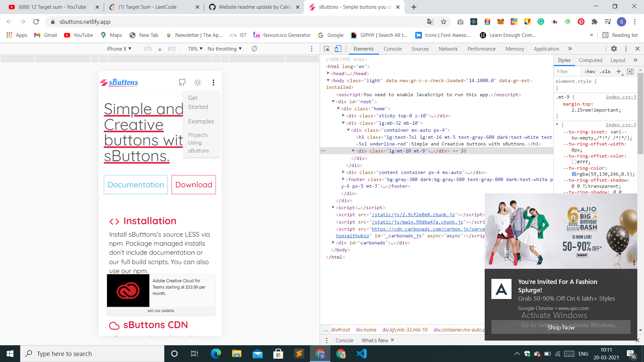Reload the sbuttons page
The image size is (644, 362).
(x=36, y=22)
